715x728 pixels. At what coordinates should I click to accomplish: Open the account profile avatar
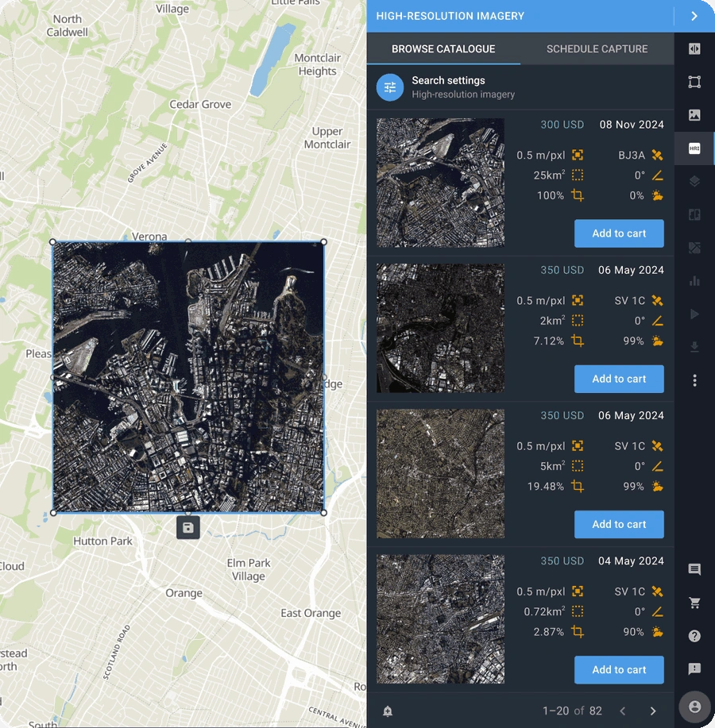pyautogui.click(x=696, y=705)
